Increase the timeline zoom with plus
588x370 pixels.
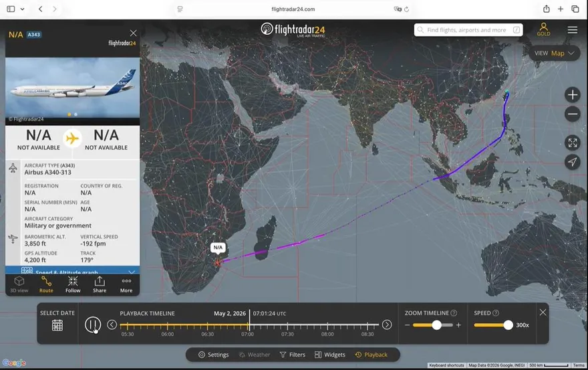[458, 325]
